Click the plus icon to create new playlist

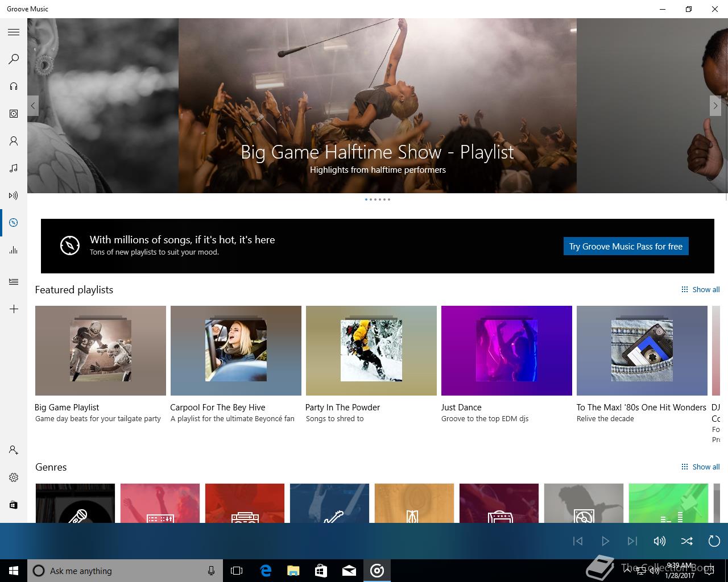click(x=14, y=309)
